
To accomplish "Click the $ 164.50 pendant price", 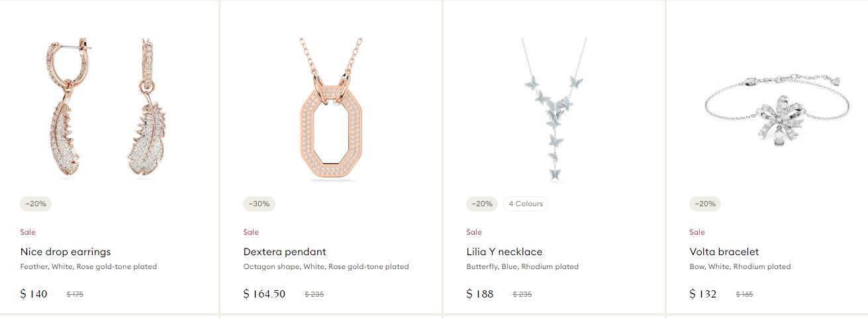I will 264,294.
